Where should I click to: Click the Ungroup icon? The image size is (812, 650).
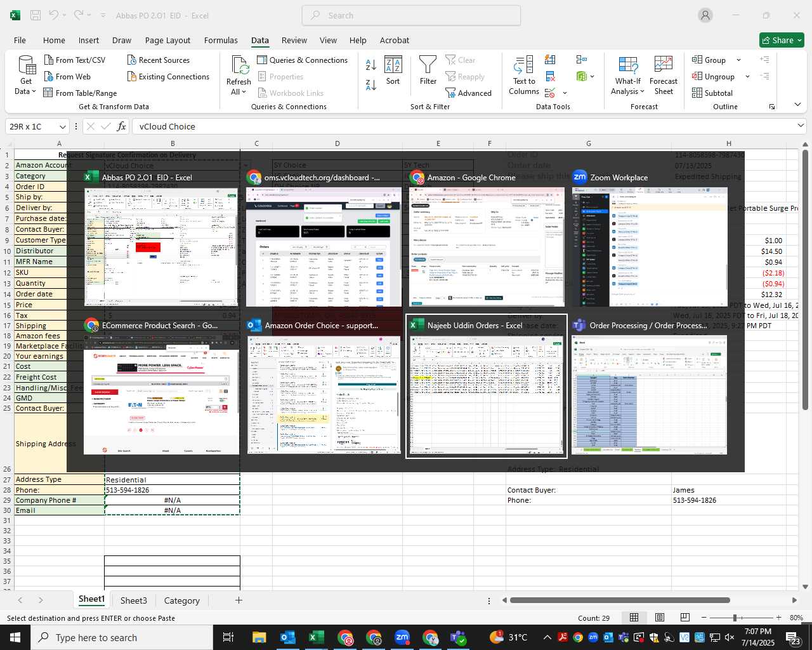pos(697,76)
